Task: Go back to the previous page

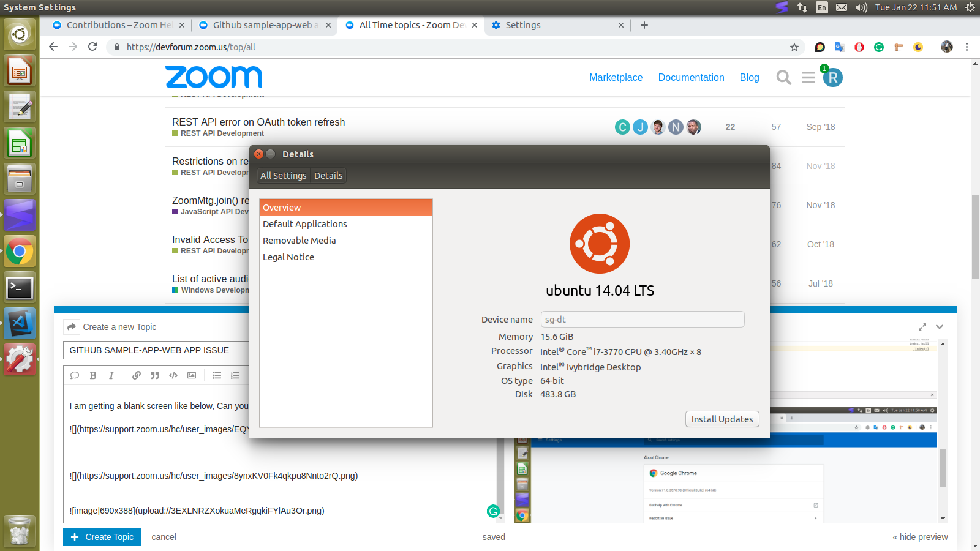Action: coord(53,47)
